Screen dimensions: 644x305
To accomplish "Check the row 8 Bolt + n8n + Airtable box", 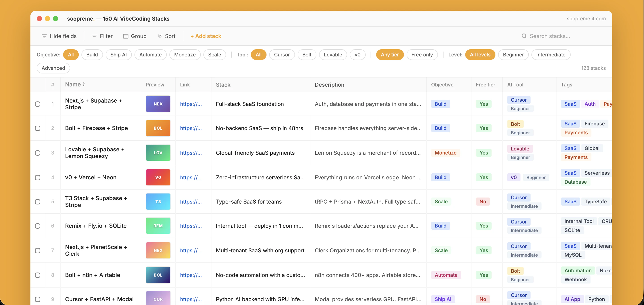I will tap(38, 275).
